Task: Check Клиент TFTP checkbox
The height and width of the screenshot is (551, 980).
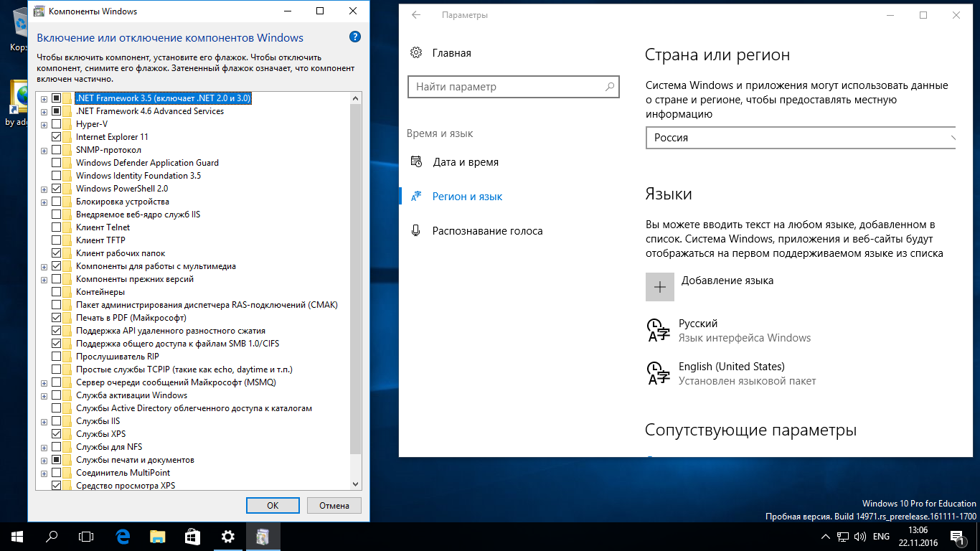Action: point(57,240)
